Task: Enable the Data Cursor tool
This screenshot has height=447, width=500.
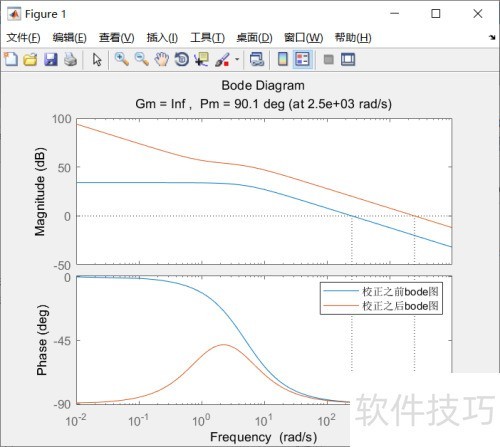Action: [202, 60]
